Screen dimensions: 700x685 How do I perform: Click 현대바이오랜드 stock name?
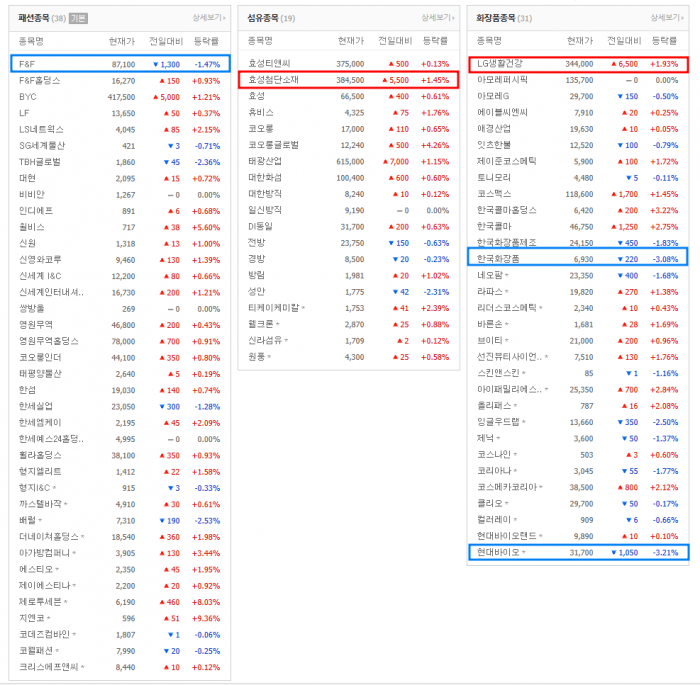(507, 536)
